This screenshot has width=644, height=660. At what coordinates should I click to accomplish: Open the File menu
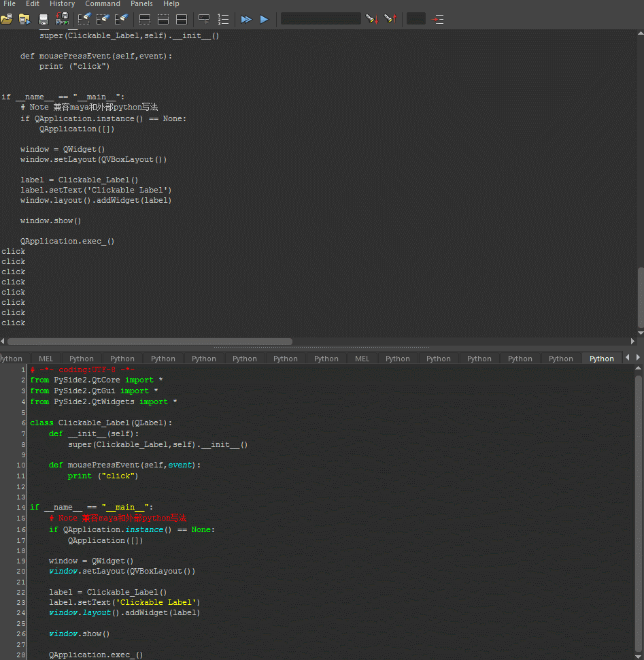coord(10,4)
